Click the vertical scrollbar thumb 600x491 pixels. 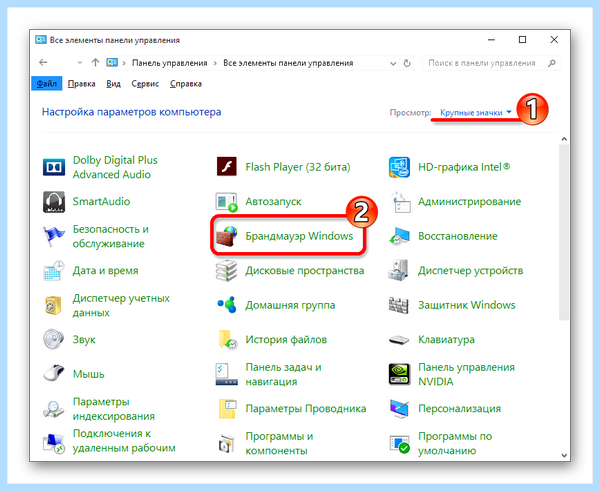[564, 232]
